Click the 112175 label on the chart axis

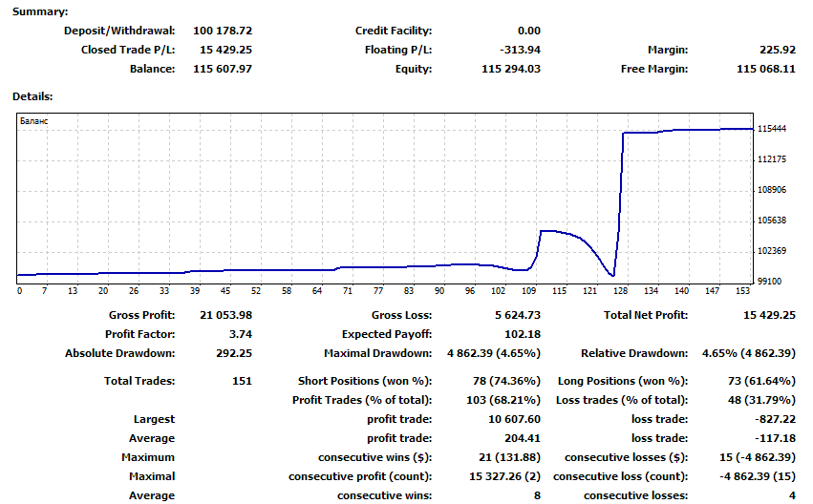[x=772, y=159]
